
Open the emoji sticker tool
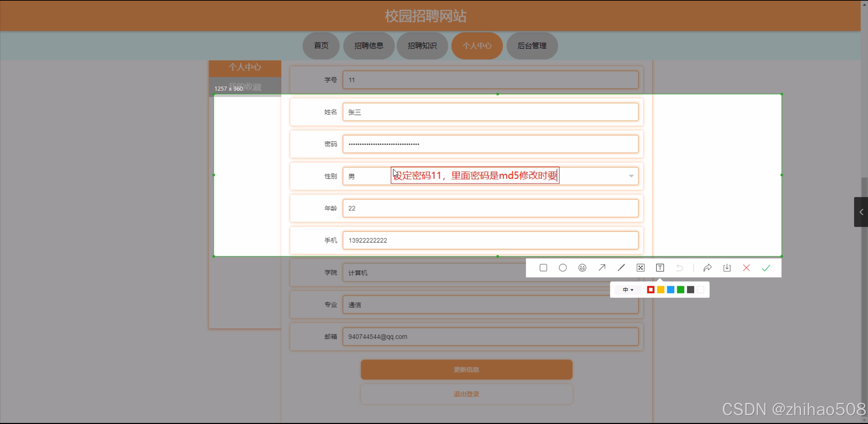pyautogui.click(x=582, y=268)
